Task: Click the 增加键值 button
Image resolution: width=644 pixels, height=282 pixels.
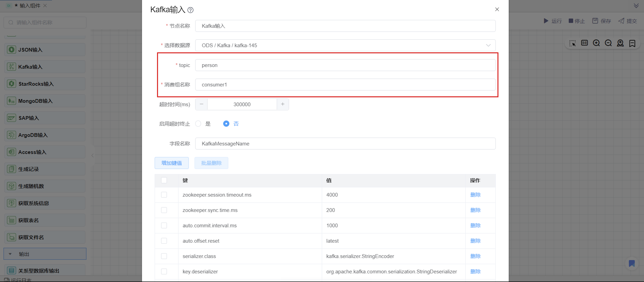Action: (x=171, y=163)
